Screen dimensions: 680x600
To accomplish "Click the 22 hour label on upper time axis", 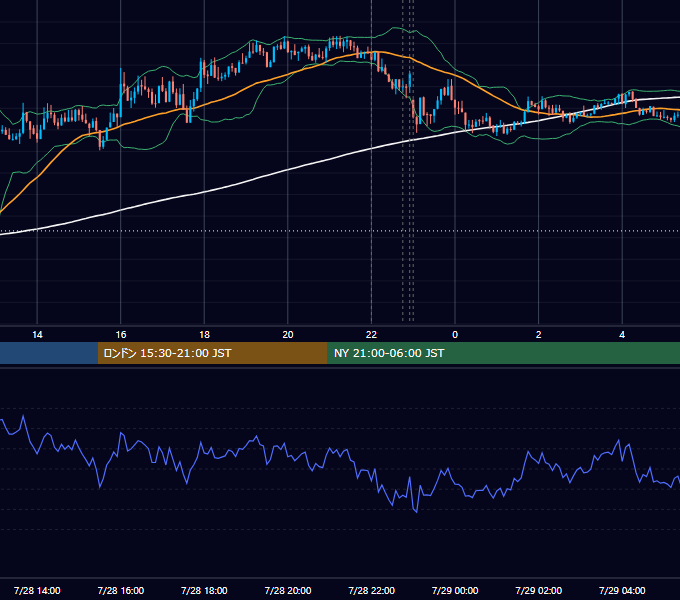I will pyautogui.click(x=371, y=335).
